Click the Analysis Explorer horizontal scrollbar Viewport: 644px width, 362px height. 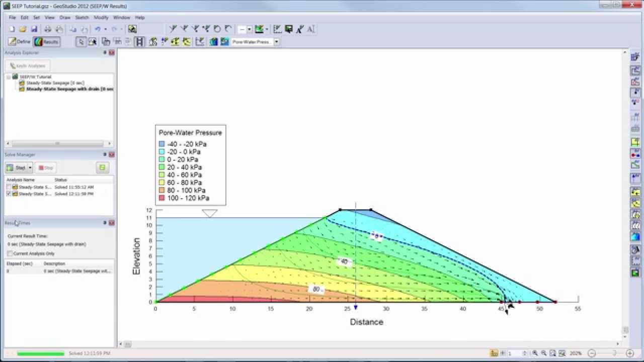pyautogui.click(x=57, y=144)
